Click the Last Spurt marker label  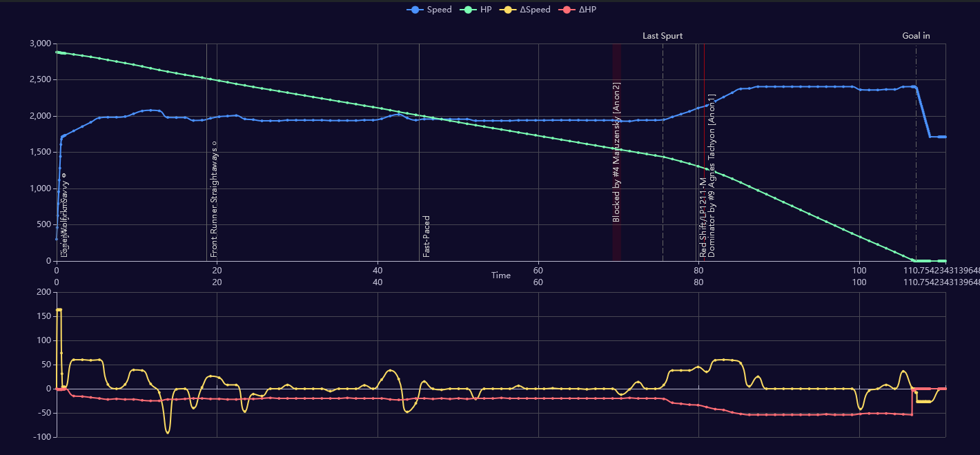point(663,36)
